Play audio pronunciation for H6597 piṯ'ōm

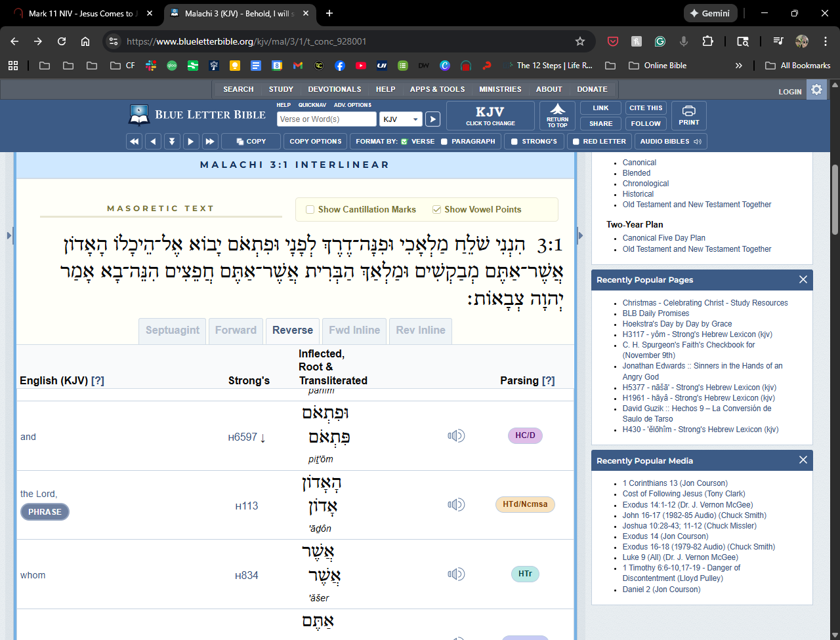pos(456,435)
